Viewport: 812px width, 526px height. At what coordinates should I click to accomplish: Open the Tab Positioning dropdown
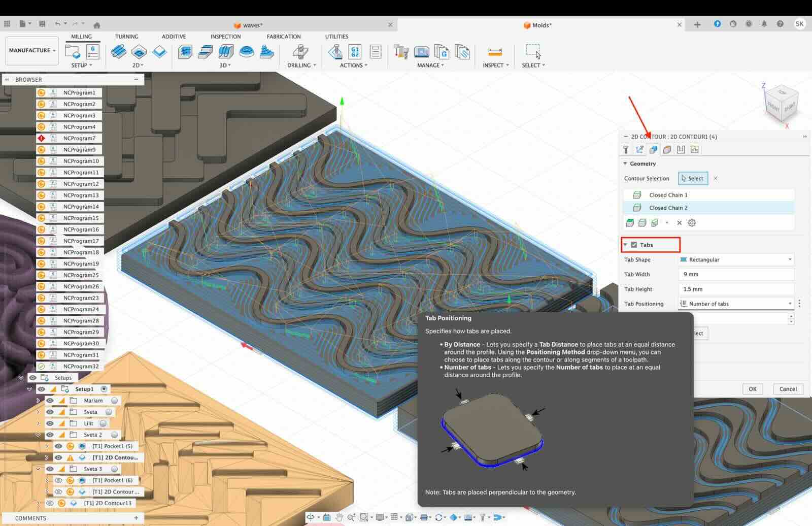click(736, 304)
